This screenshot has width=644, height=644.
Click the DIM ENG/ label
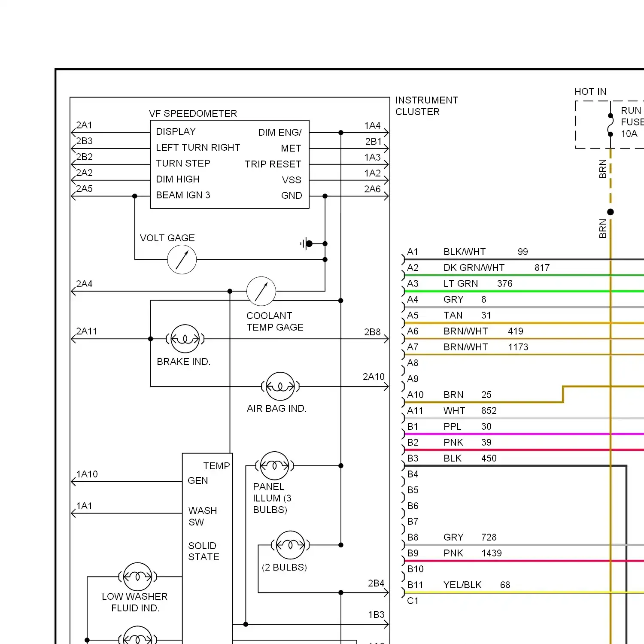[279, 132]
